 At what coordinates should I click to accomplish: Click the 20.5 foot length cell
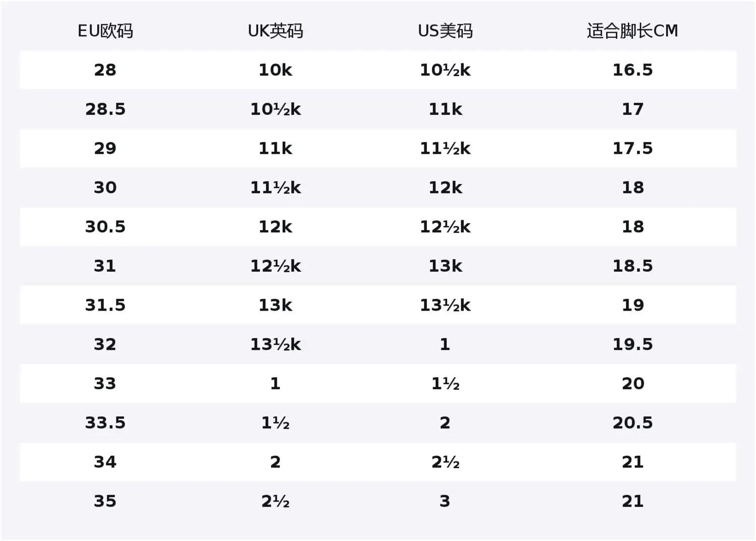(632, 423)
